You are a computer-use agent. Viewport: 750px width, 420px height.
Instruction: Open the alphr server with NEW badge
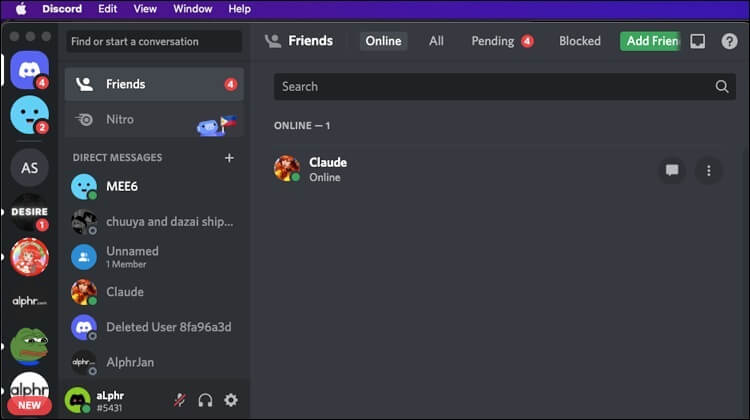tap(30, 393)
